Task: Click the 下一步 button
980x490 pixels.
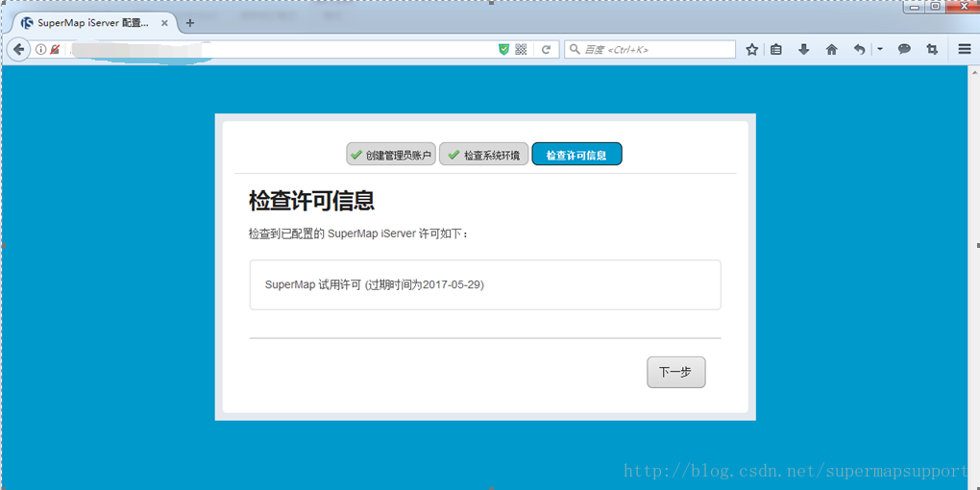Action: [676, 373]
